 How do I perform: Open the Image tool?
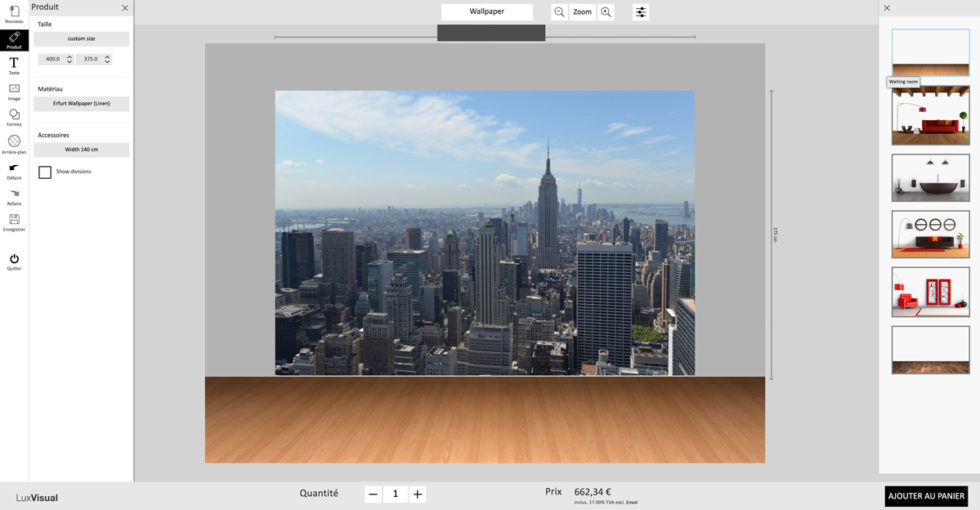[14, 90]
